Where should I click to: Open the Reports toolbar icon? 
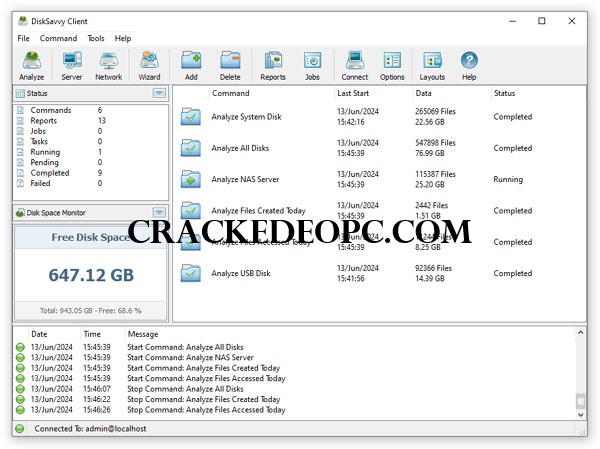click(x=273, y=61)
